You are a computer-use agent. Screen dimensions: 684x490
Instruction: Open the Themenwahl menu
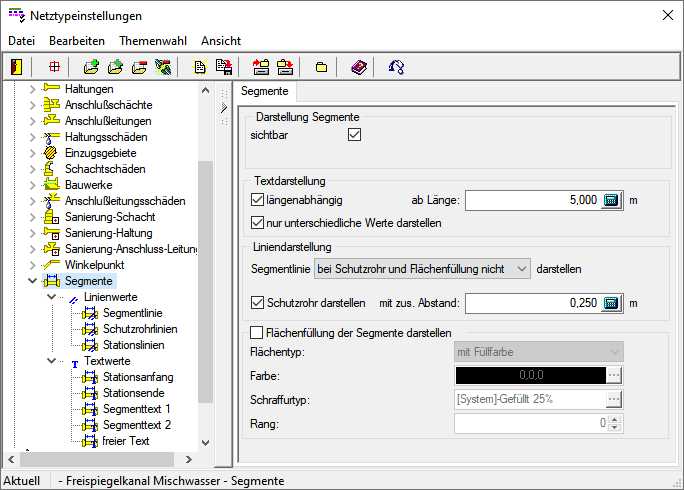(x=151, y=41)
